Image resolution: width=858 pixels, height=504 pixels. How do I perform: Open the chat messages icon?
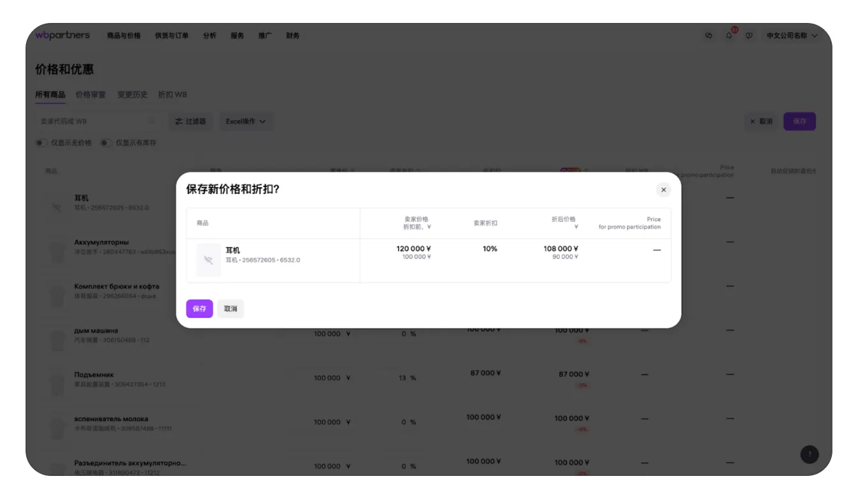709,36
